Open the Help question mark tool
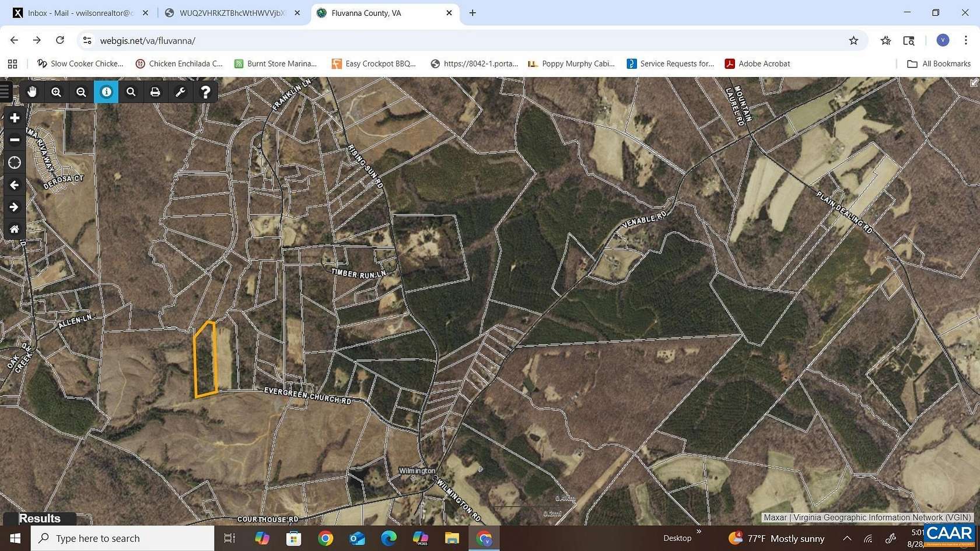 tap(205, 92)
